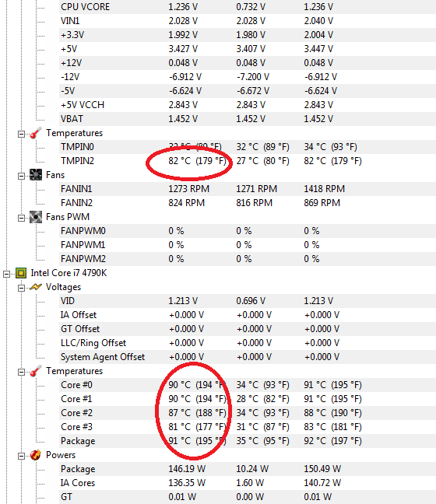Image resolution: width=436 pixels, height=504 pixels.
Task: Click the thermometer icon beside CPU Temperatures
Action: (x=36, y=370)
